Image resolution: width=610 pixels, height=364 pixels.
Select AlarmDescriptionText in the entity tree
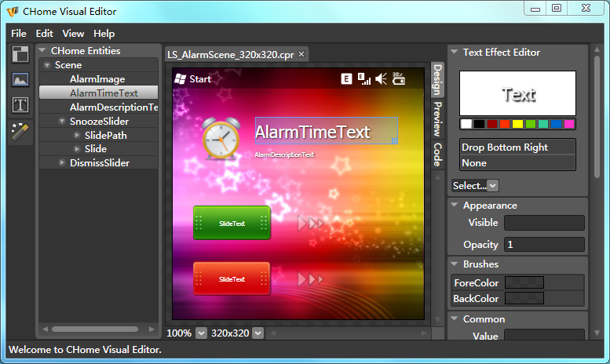98,107
